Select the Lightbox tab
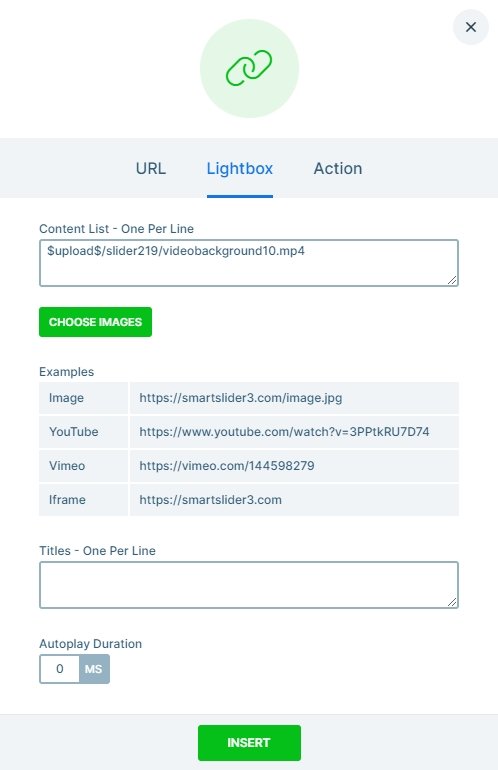The image size is (498, 770). click(x=240, y=168)
